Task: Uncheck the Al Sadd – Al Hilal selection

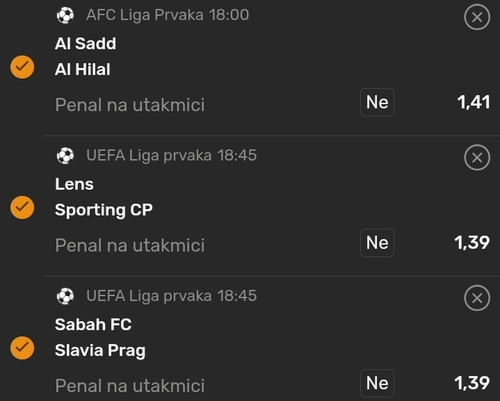Action: coord(22,67)
